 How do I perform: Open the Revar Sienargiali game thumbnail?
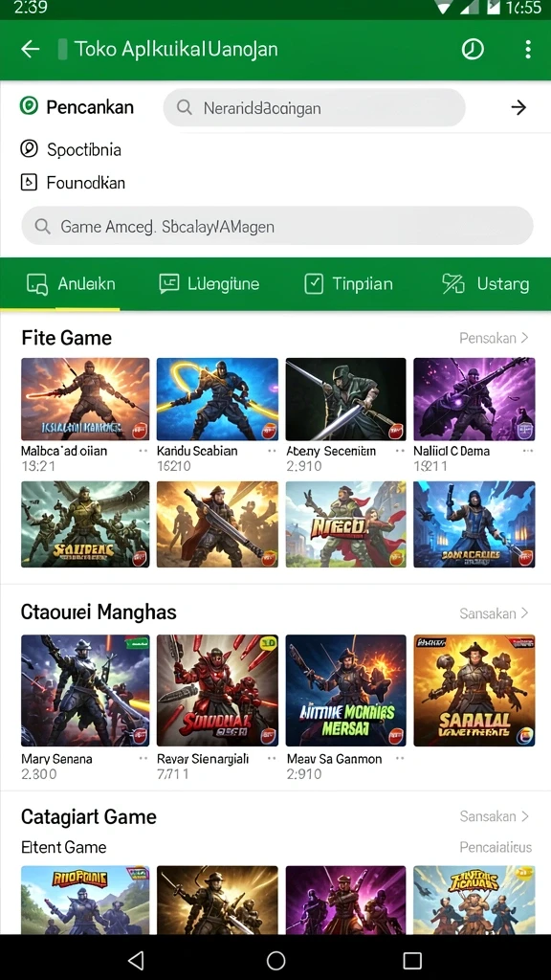pos(217,691)
